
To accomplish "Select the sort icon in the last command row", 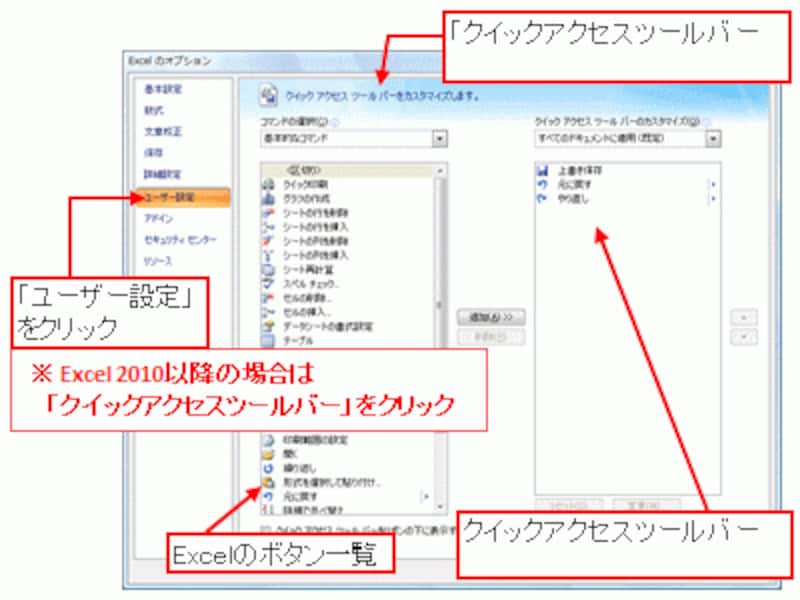I will click(268, 510).
